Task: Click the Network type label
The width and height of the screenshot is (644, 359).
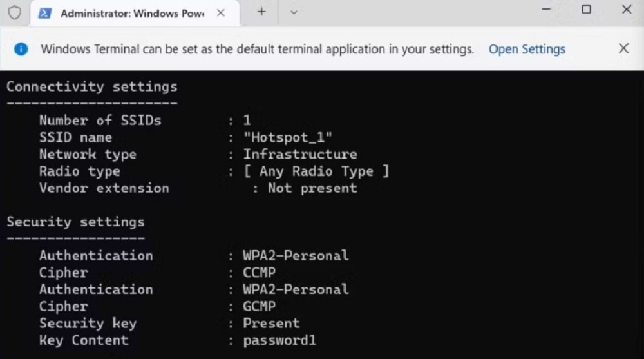Action: point(88,155)
